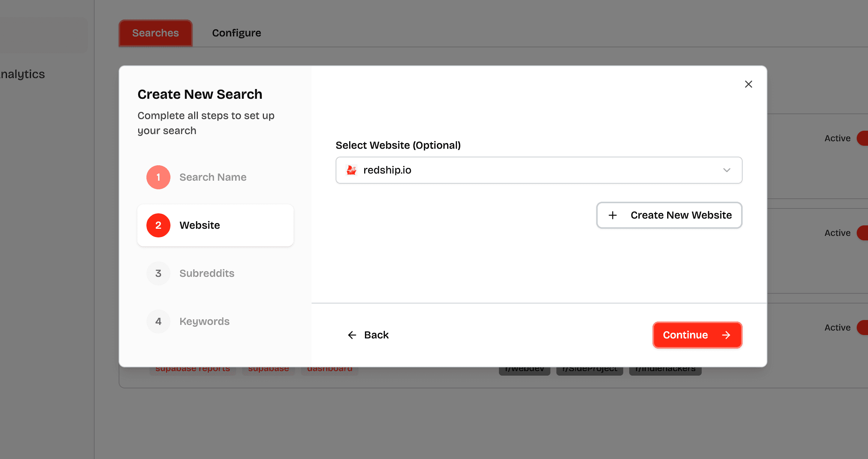Click the Continue button

[x=697, y=335]
